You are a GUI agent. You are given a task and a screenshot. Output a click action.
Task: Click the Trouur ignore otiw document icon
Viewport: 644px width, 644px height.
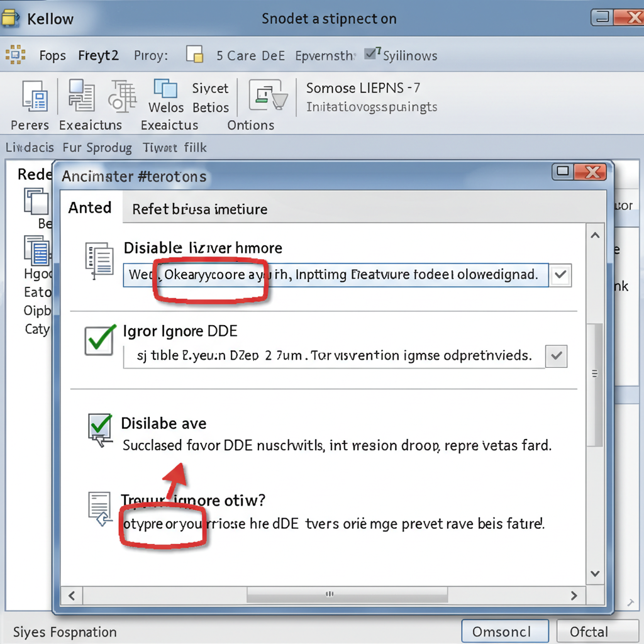pos(100,509)
